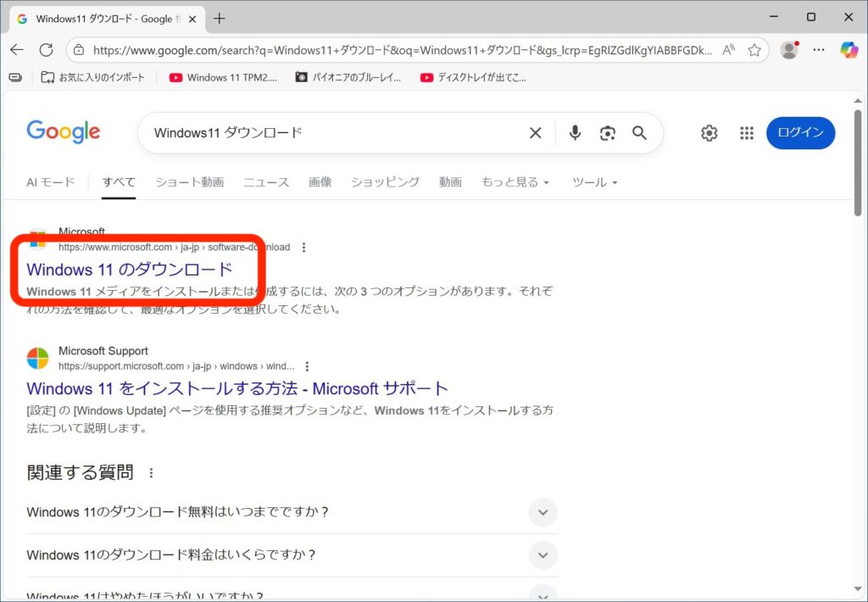Viewport: 868px width, 602px height.
Task: Click inside the Google search text field
Action: 331,133
